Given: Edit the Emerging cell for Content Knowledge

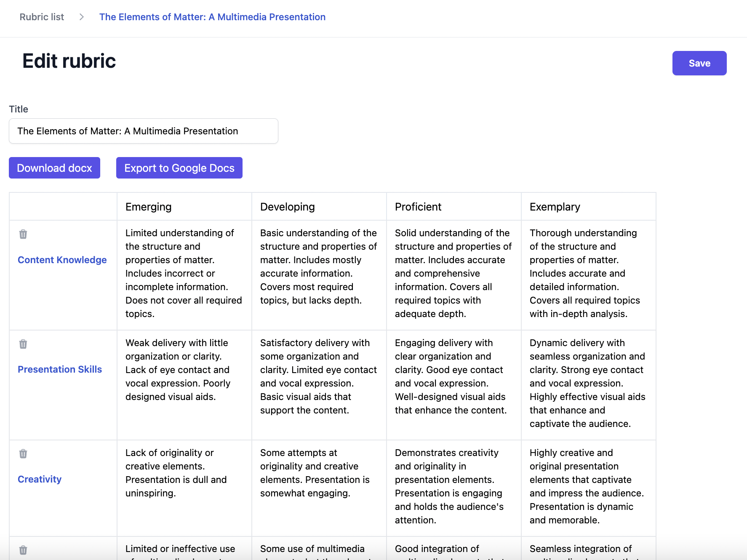Looking at the screenshot, I should [x=184, y=274].
